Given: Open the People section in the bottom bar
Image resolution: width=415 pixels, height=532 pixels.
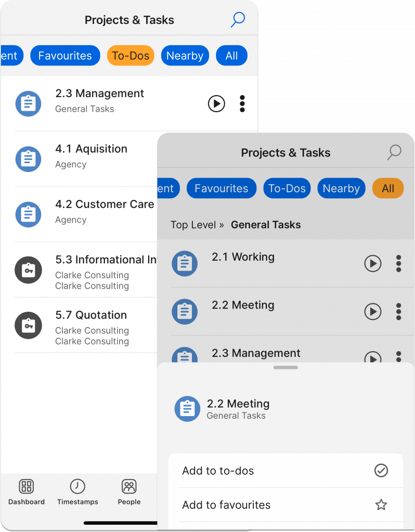Looking at the screenshot, I should (129, 491).
